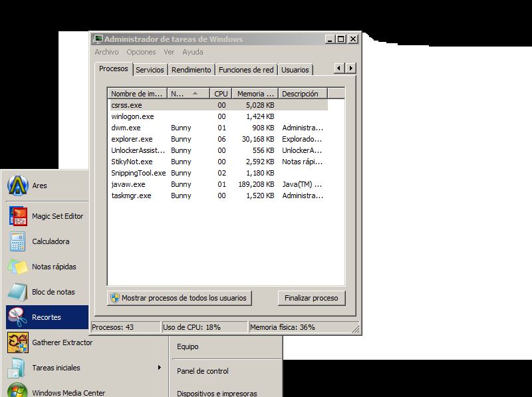Viewport: 532px width, 397px height.
Task: Open Tareas iniciales icon
Action: pyautogui.click(x=17, y=368)
